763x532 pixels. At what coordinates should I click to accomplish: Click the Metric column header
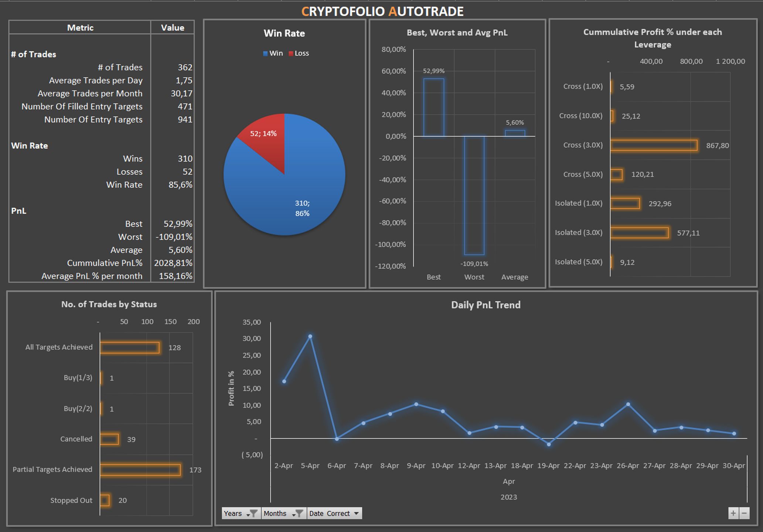click(80, 28)
